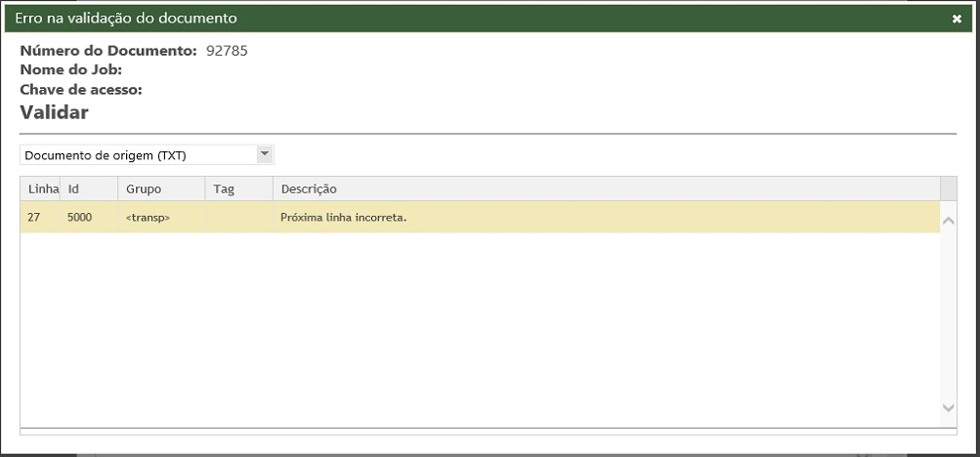This screenshot has width=980, height=457.
Task: Click the empty Tag cell in the error row
Action: (x=238, y=218)
